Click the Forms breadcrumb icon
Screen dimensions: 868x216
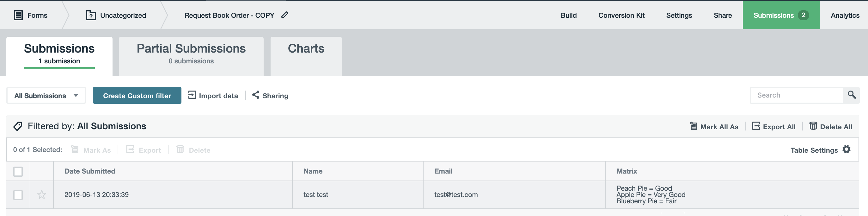[x=18, y=15]
